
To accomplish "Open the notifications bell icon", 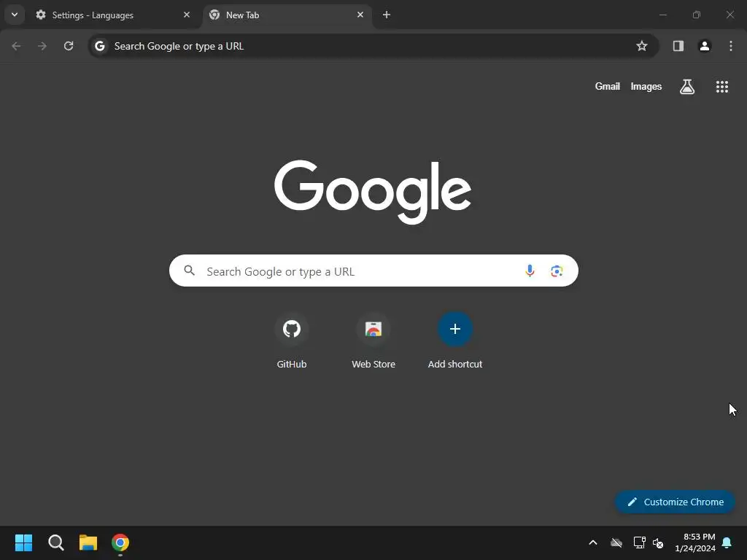I will pos(727,542).
